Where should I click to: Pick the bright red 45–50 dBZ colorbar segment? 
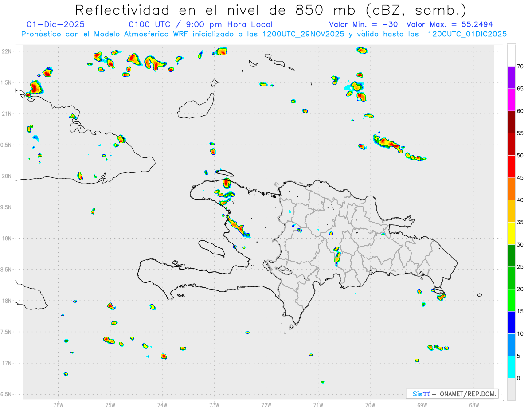point(511,166)
